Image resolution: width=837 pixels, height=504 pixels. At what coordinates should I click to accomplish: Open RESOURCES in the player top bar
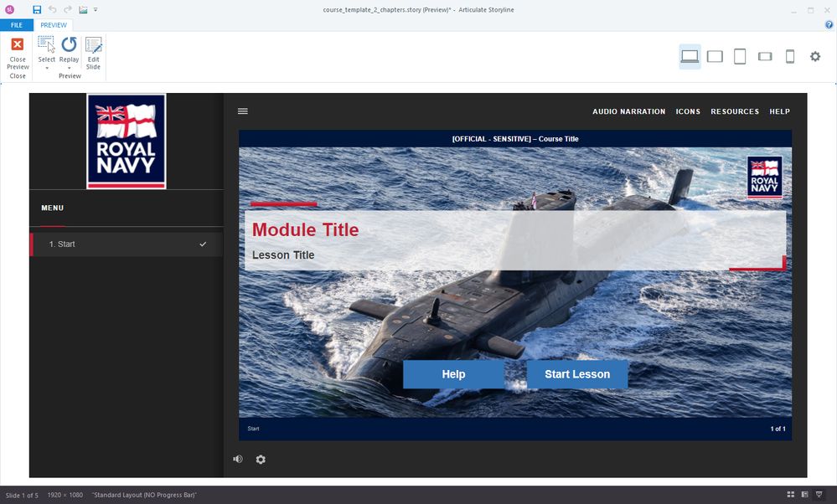(x=735, y=111)
